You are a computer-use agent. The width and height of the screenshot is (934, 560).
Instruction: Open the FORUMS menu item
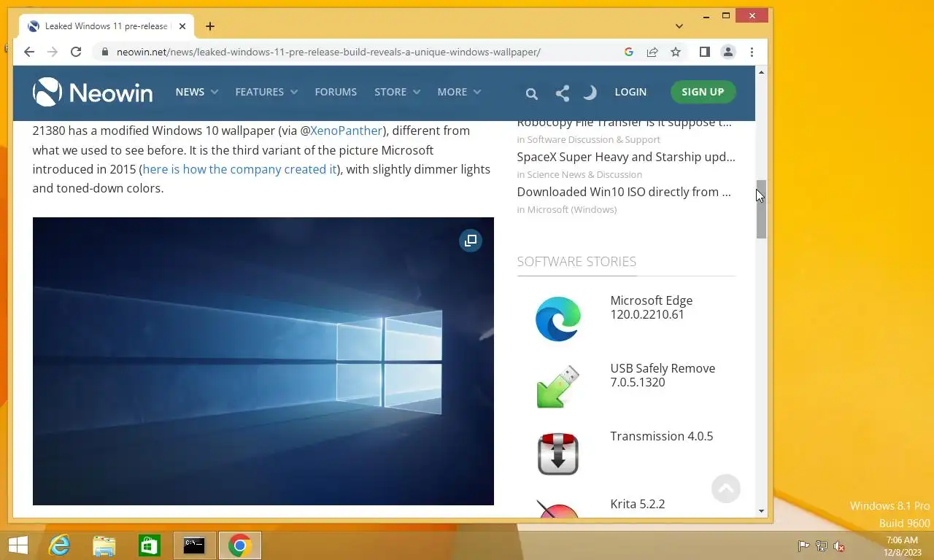[x=336, y=92]
